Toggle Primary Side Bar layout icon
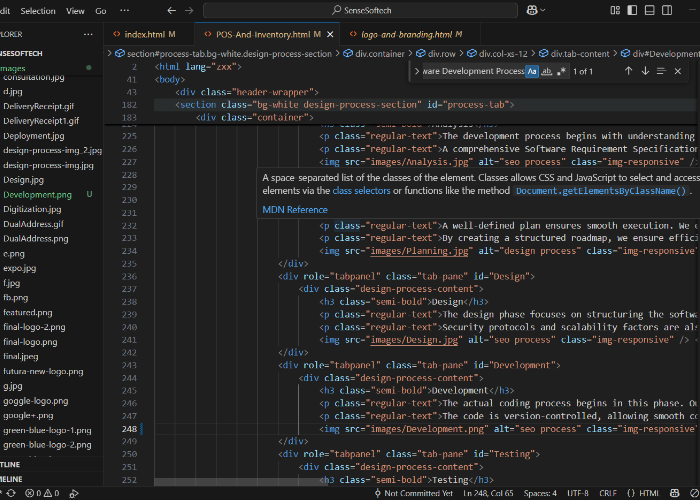The height and width of the screenshot is (500, 700). (632, 10)
